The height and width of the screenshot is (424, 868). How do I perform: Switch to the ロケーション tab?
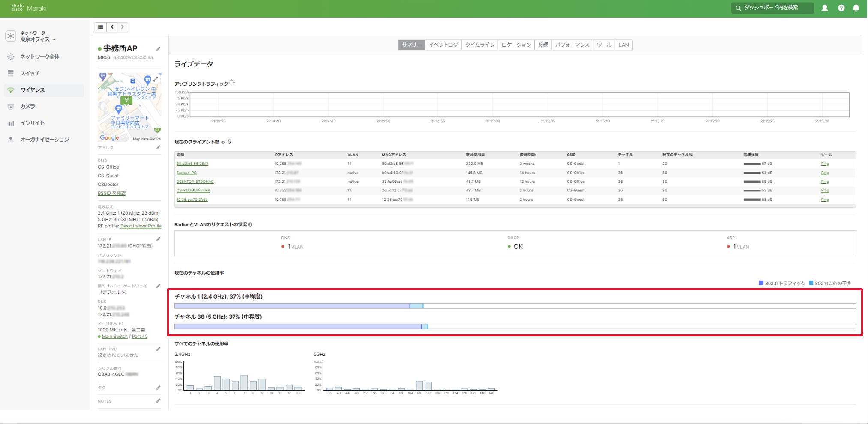coord(516,45)
